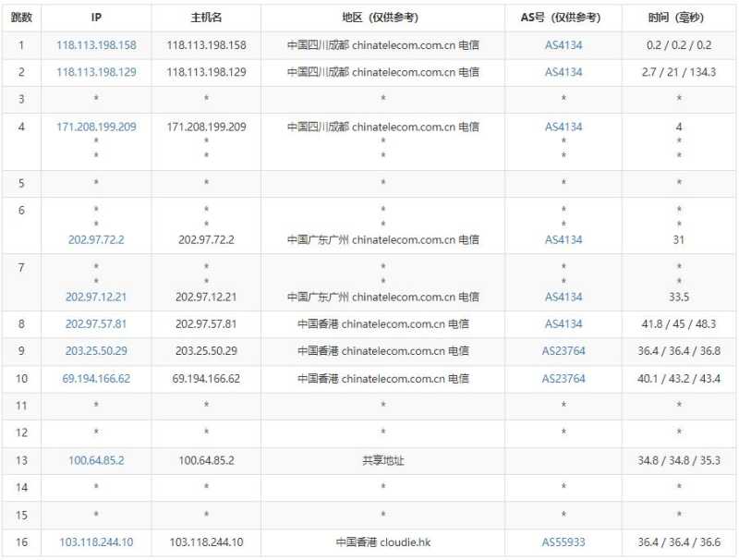Click 中国广东广州 region in hop 6 row

(383, 239)
